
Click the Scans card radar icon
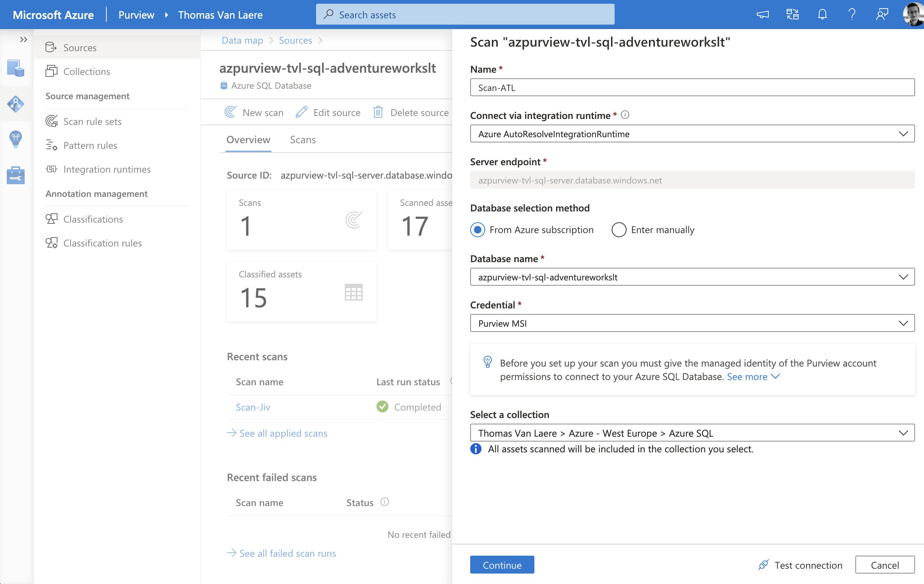point(354,220)
